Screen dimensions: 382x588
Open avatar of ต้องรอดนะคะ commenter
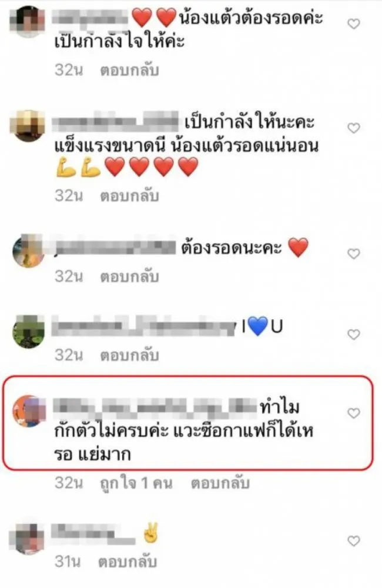tap(28, 250)
